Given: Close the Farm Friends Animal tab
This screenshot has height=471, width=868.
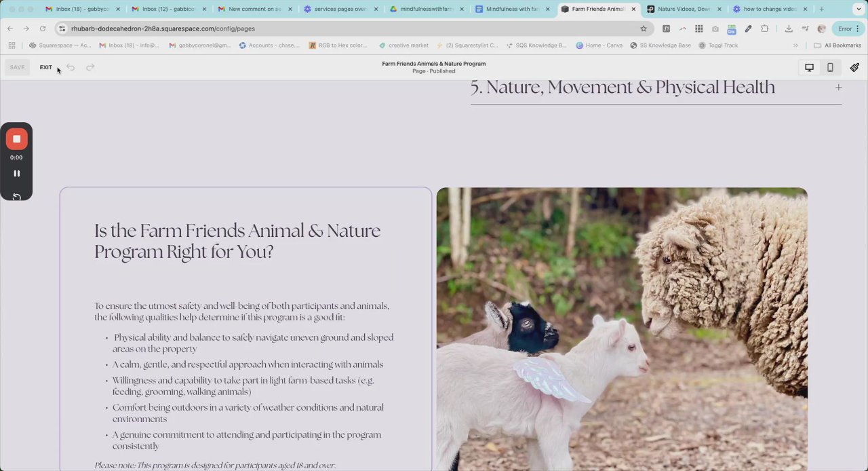Looking at the screenshot, I should (633, 9).
